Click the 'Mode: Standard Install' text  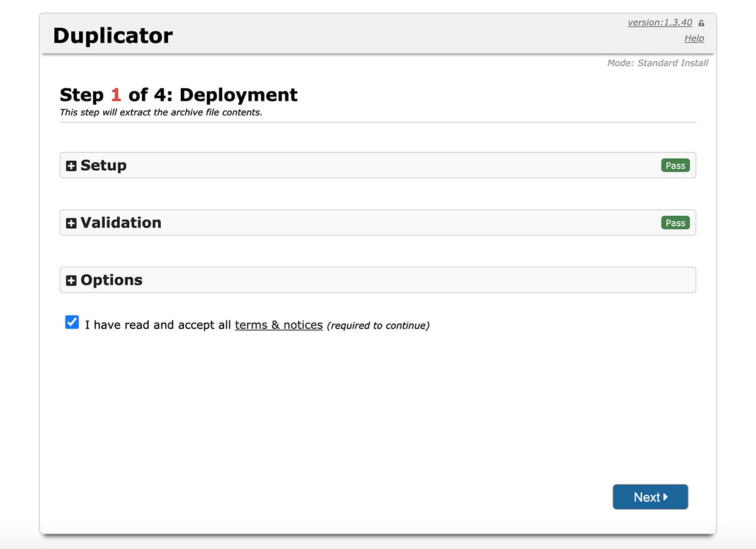658,63
